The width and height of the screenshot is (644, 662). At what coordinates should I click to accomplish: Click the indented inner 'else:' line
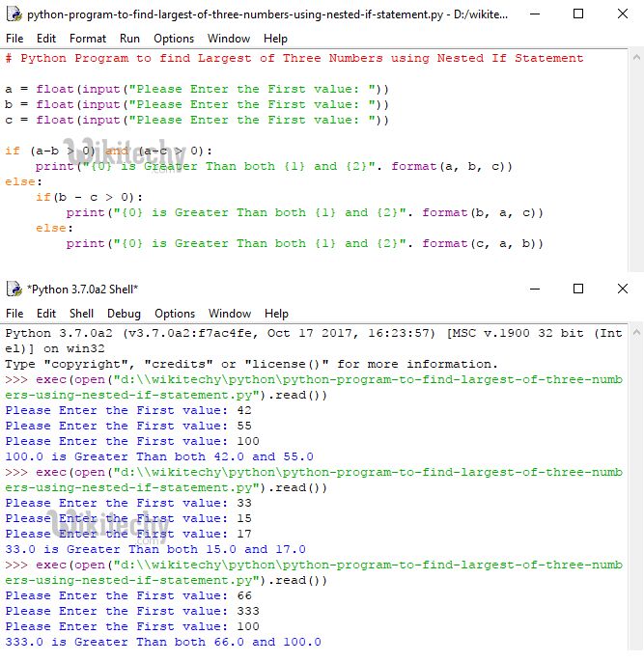(54, 228)
